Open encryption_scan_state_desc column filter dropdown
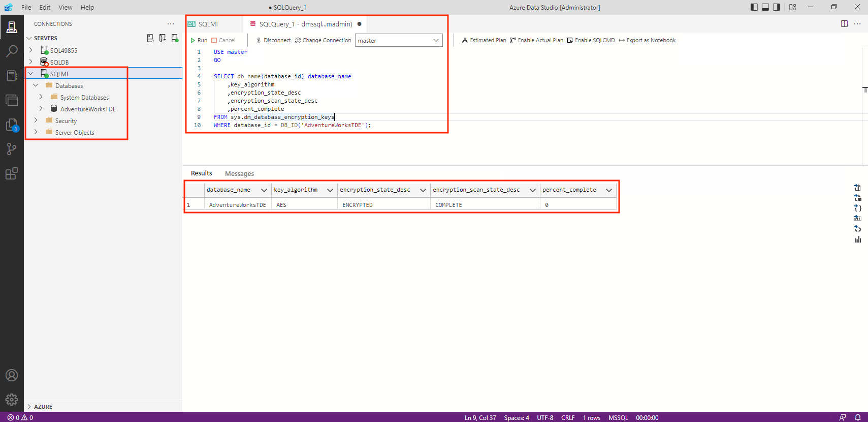 (532, 190)
